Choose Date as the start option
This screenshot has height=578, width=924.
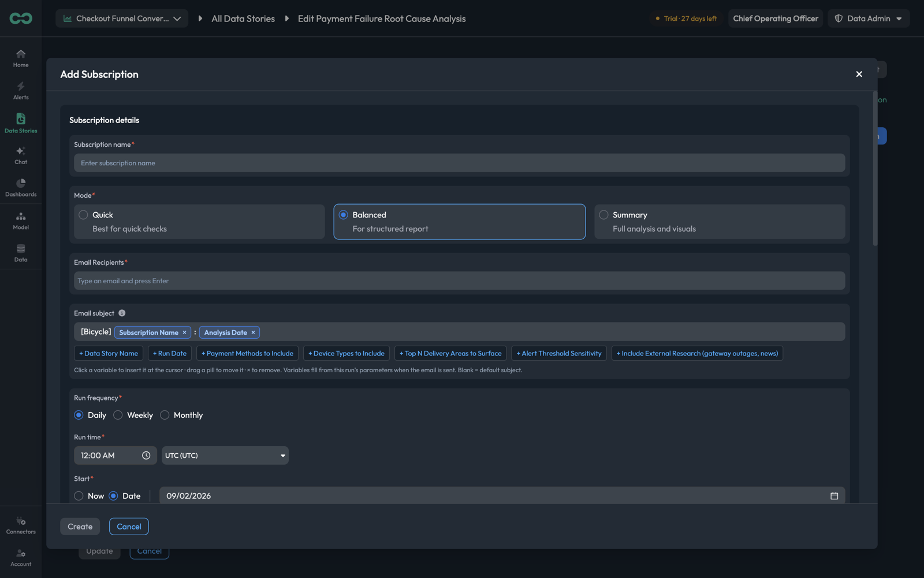pos(113,496)
